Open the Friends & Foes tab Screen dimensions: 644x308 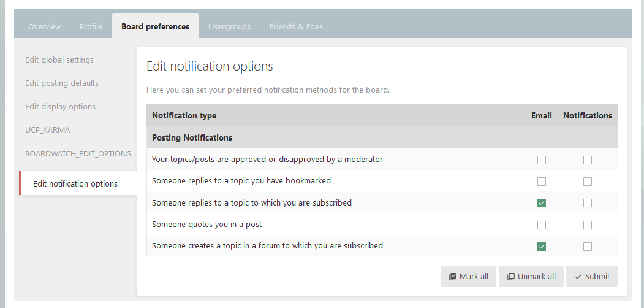[x=296, y=27]
